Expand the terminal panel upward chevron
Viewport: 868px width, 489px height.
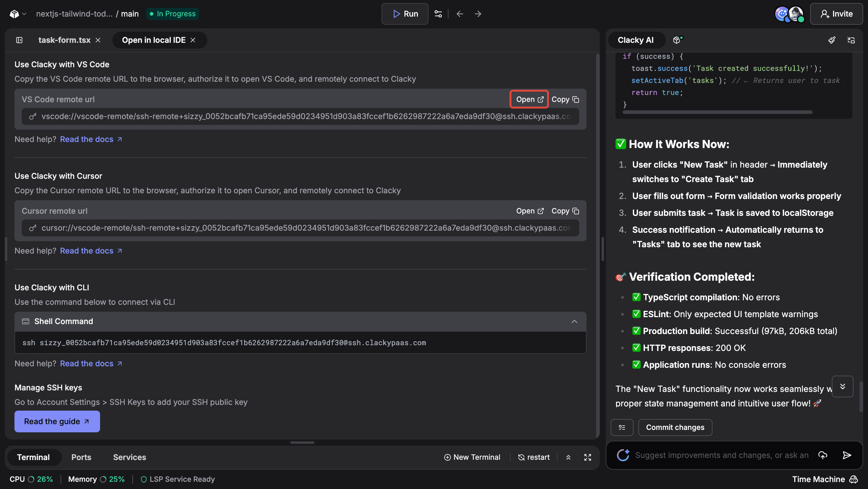(568, 457)
